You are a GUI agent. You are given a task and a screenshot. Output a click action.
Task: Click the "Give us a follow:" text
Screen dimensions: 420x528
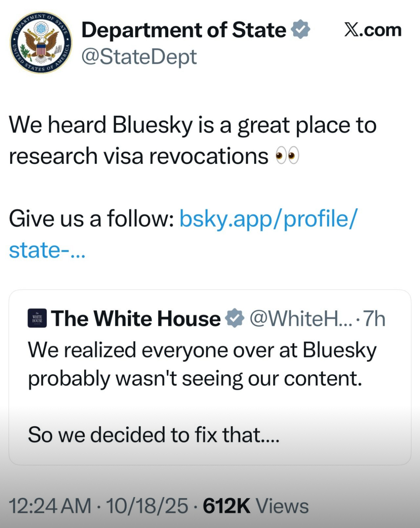[91, 219]
